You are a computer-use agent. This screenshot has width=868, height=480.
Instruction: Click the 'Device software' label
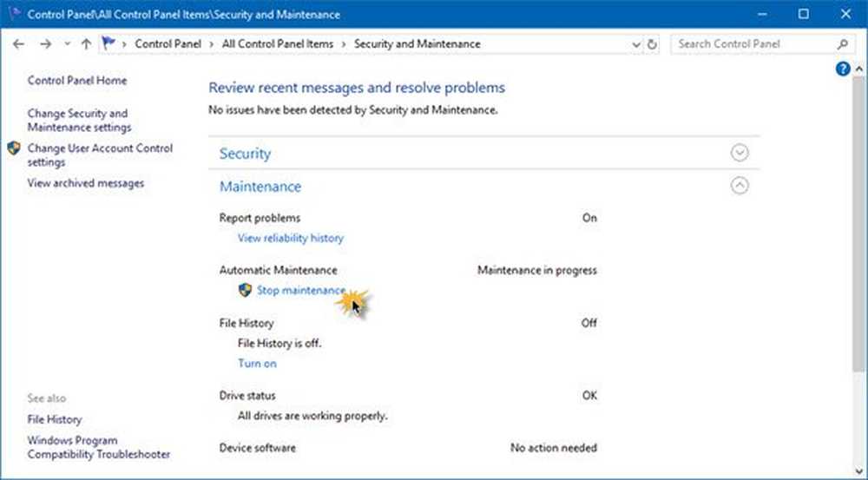(258, 448)
